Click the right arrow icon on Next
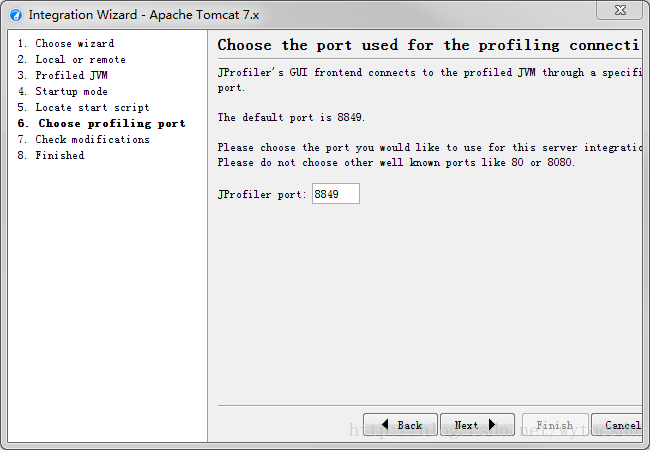Screen dimensions: 650x450 492,424
